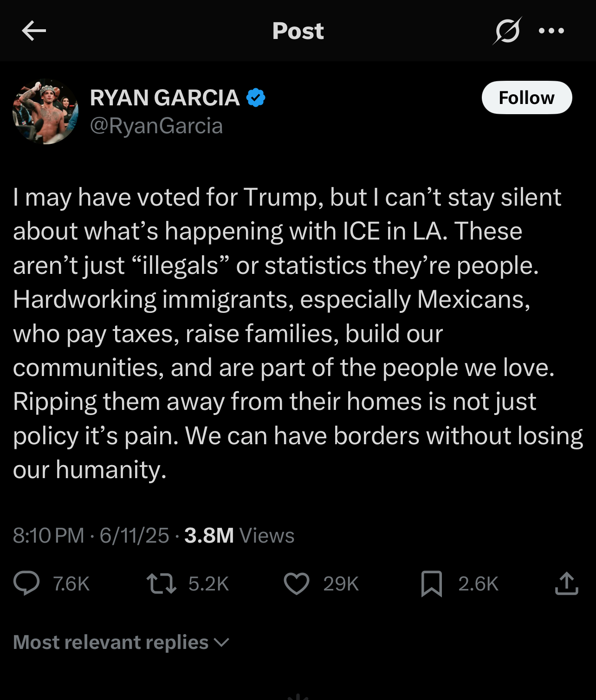596x700 pixels.
Task: Open the RYAN GARCIA display name
Action: point(165,97)
